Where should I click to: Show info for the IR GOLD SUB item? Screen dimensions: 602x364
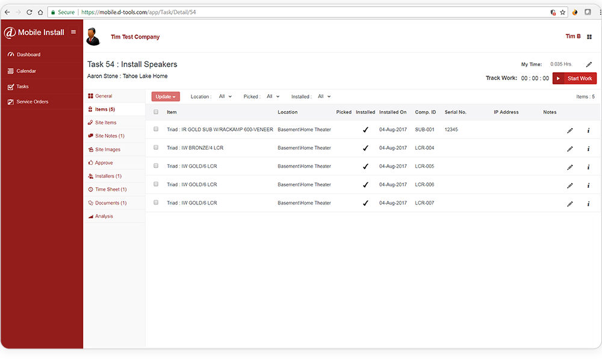[x=588, y=131]
